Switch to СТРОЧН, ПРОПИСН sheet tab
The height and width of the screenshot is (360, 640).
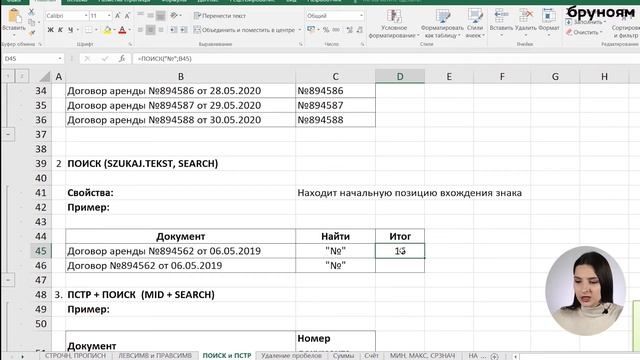(75, 356)
